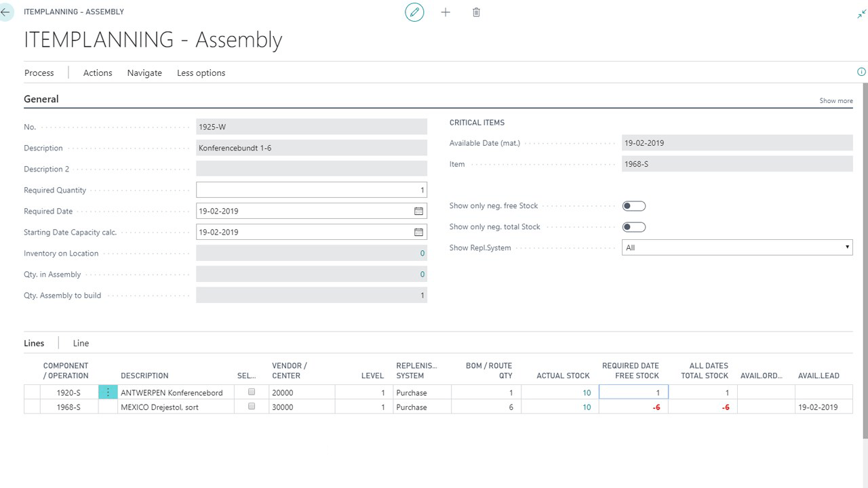This screenshot has width=868, height=488.
Task: Click the critical Item field 1968-S
Action: pos(737,164)
